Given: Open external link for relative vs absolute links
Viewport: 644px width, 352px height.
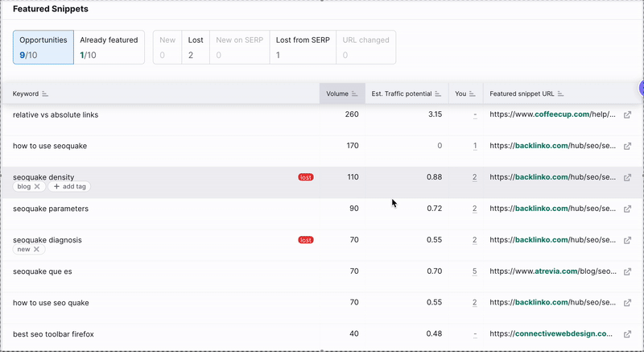Looking at the screenshot, I should tap(628, 115).
